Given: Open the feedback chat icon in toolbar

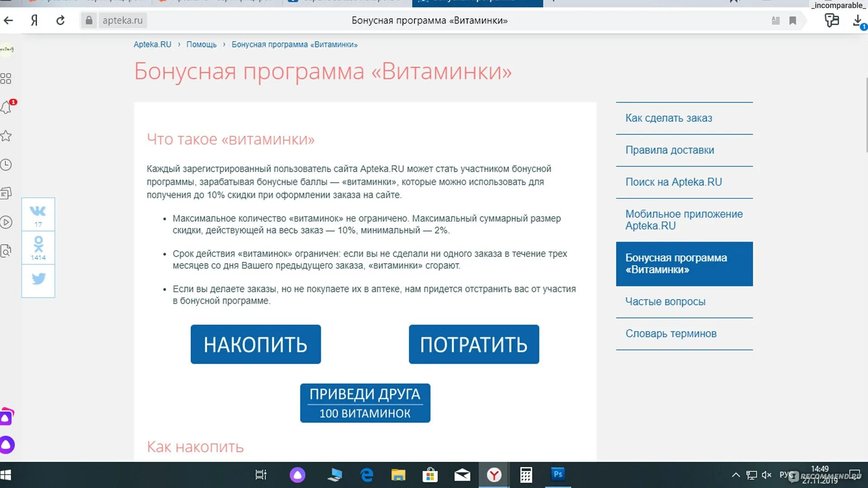Looking at the screenshot, I should click(831, 20).
